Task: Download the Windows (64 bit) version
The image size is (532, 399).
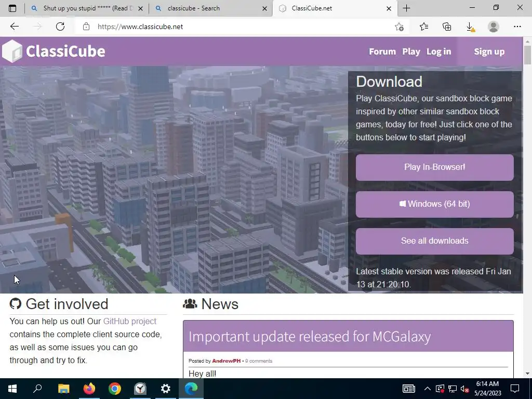Action: [435, 204]
